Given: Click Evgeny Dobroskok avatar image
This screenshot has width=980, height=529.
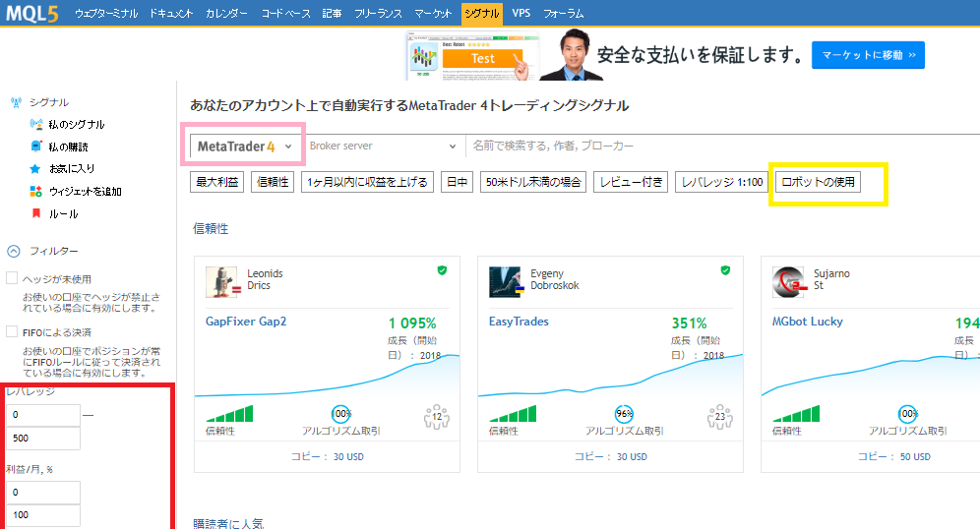Looking at the screenshot, I should point(505,282).
